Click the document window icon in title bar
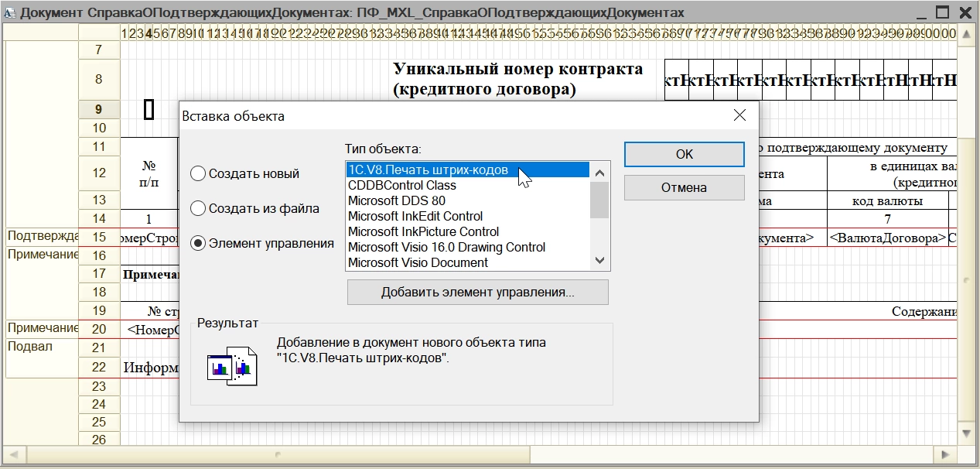This screenshot has width=980, height=469. pyautogui.click(x=10, y=13)
